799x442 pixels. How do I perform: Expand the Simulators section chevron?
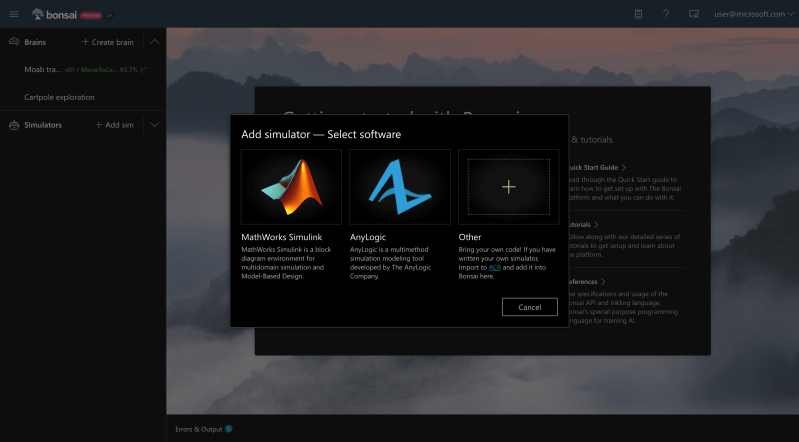coord(154,124)
